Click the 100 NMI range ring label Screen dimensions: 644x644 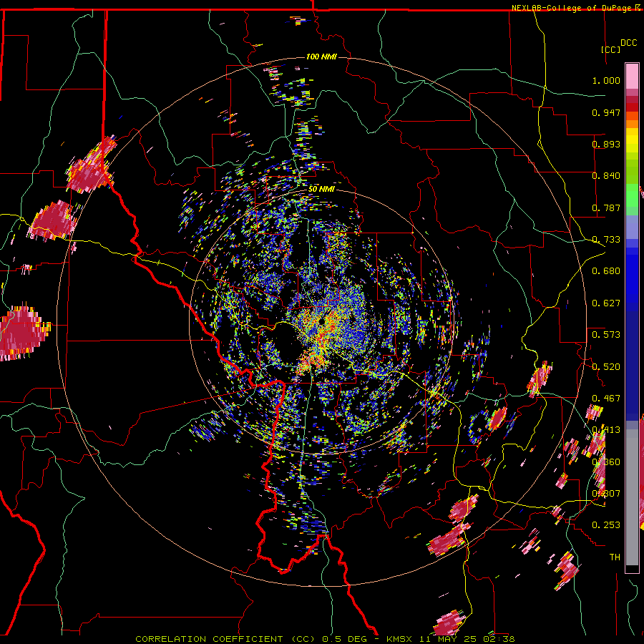pyautogui.click(x=321, y=57)
